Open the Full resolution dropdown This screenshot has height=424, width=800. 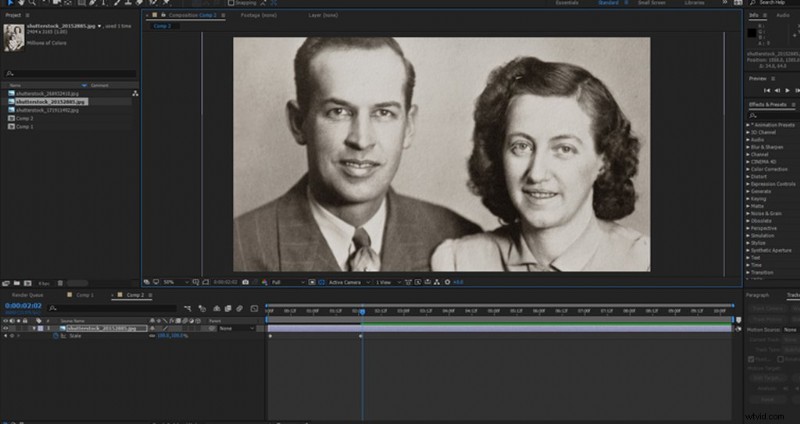coord(288,282)
